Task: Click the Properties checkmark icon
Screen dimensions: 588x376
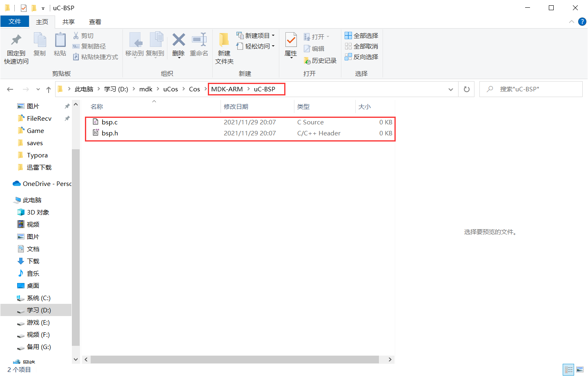Action: point(291,40)
